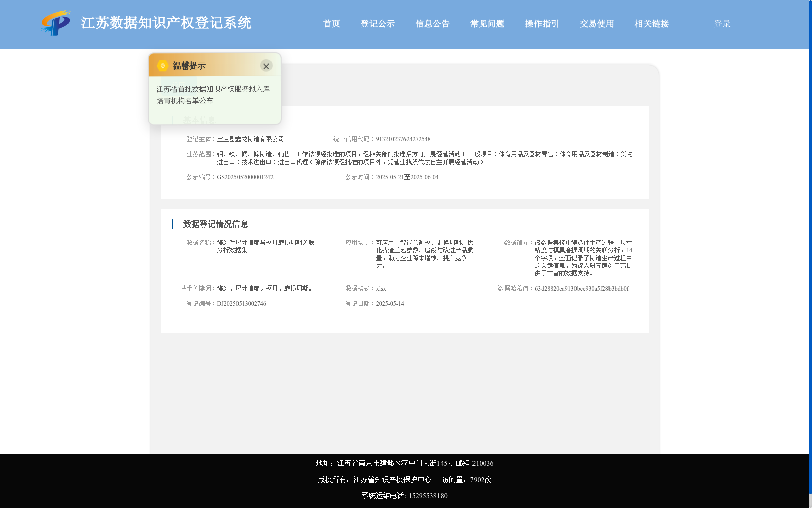The image size is (812, 508).
Task: Click the 数据登记情况信息 section heading
Action: pos(216,224)
